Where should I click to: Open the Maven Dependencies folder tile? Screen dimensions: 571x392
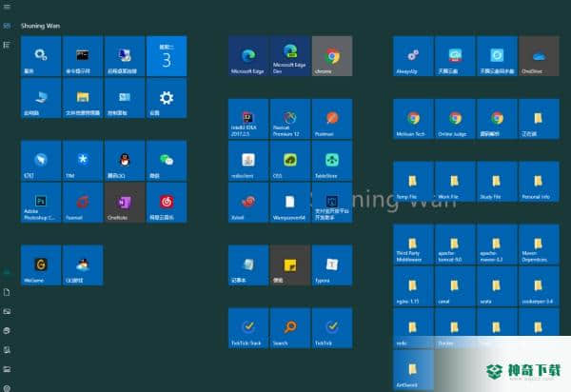point(539,245)
